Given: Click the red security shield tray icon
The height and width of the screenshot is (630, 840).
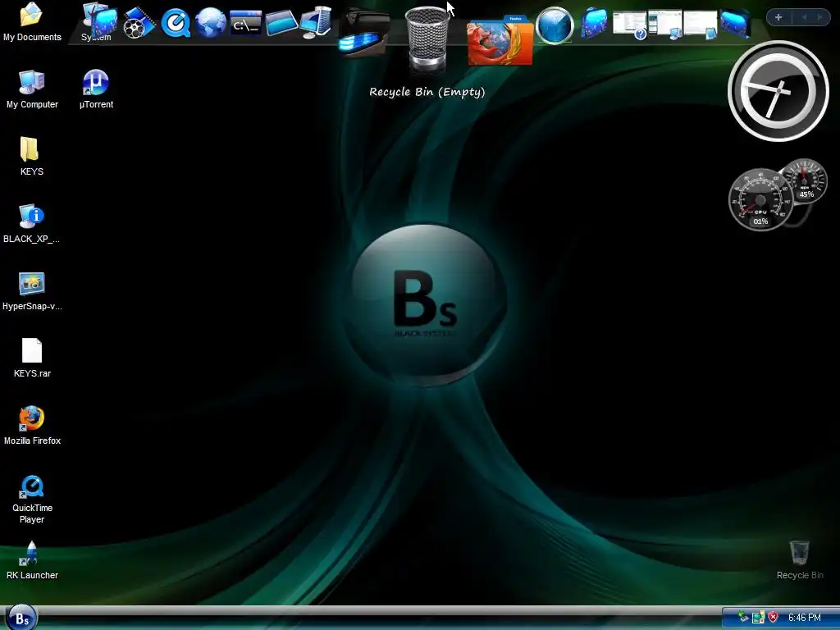Looking at the screenshot, I should pyautogui.click(x=773, y=617).
